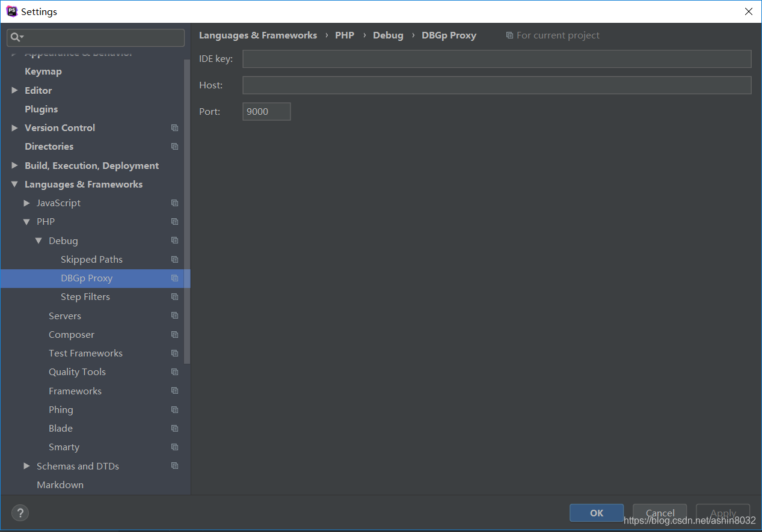Confirm settings with the OK button
The width and height of the screenshot is (762, 532).
[597, 513]
